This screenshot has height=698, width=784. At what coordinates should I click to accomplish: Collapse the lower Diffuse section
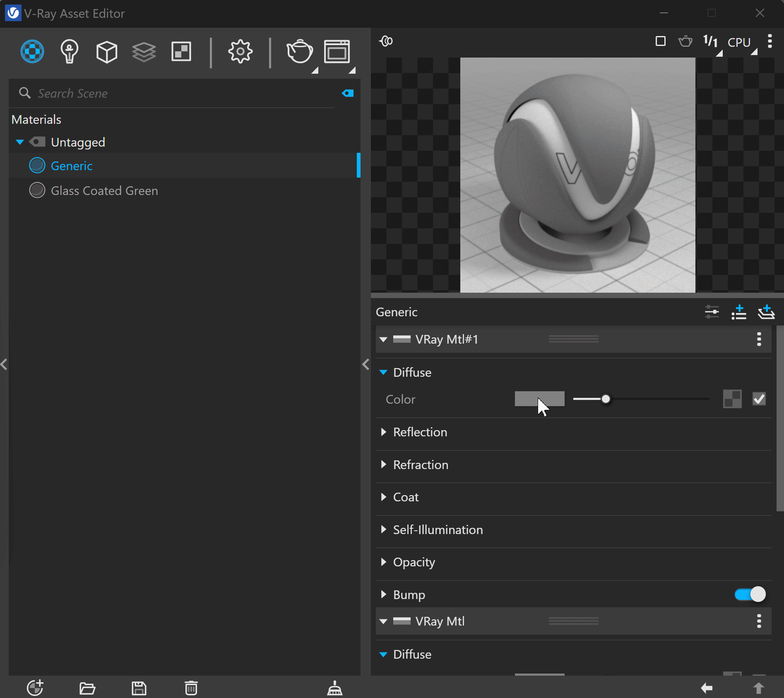click(x=383, y=655)
